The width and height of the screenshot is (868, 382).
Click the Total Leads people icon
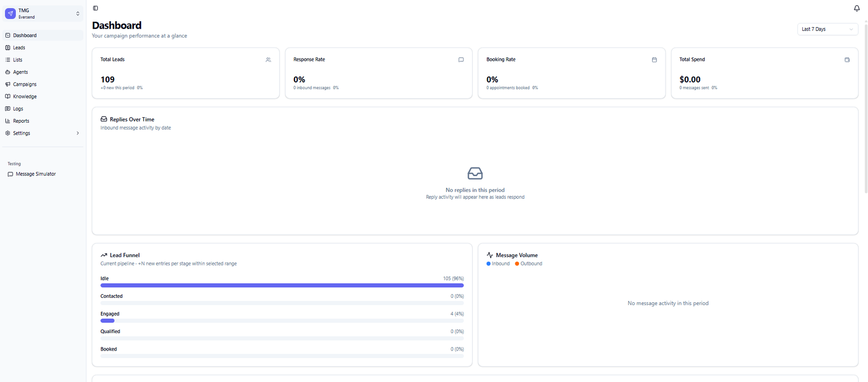coord(268,60)
